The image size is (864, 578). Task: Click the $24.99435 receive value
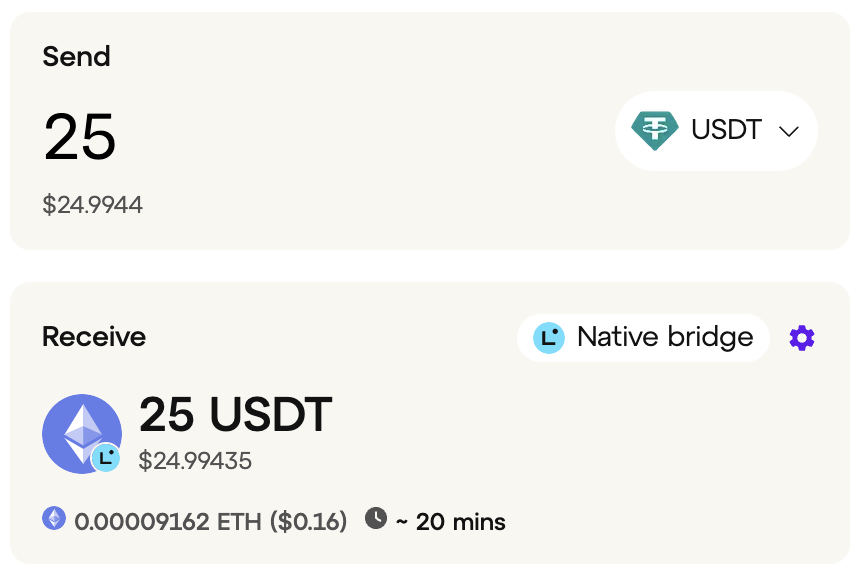click(195, 461)
